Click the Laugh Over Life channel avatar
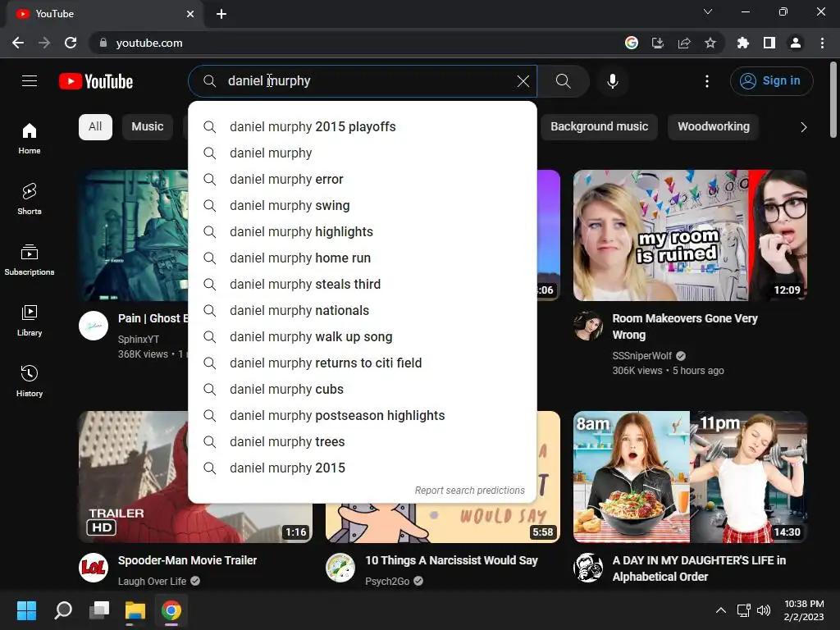The height and width of the screenshot is (630, 840). (x=94, y=568)
